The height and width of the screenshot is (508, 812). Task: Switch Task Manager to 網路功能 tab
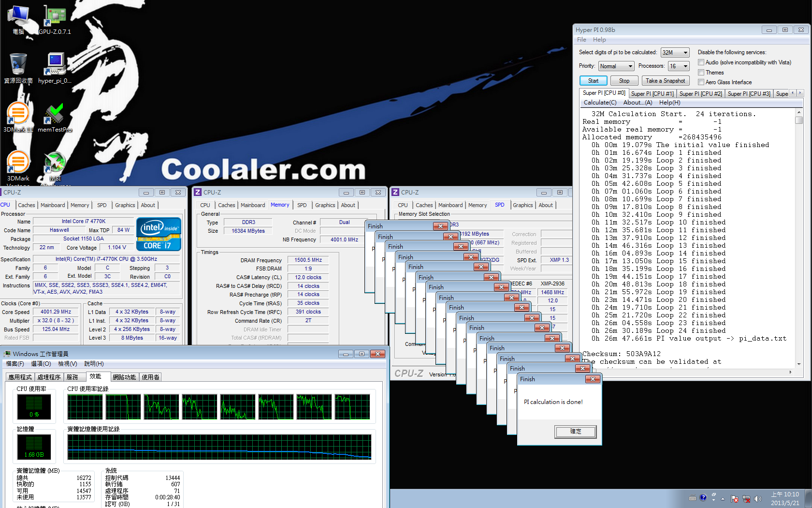click(124, 377)
